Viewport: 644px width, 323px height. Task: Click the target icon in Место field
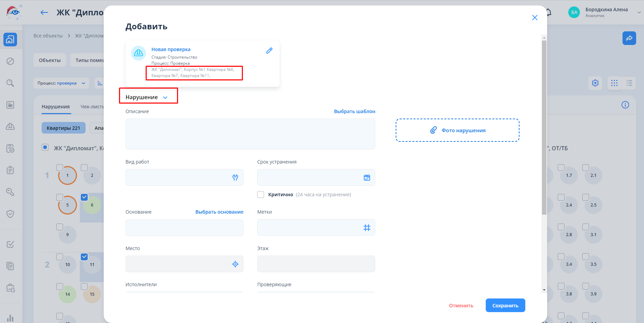235,264
